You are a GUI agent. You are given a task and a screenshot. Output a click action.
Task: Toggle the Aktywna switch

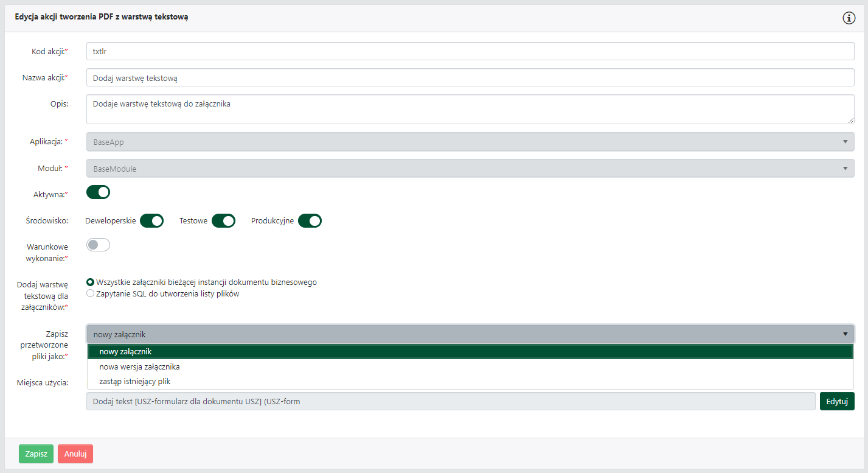tap(98, 192)
